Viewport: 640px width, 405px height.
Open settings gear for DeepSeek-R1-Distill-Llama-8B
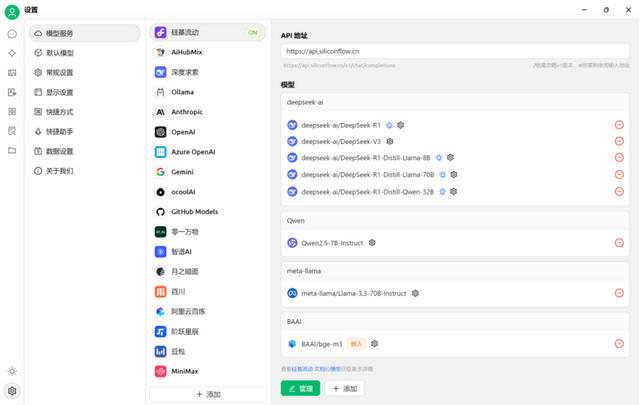[450, 157]
